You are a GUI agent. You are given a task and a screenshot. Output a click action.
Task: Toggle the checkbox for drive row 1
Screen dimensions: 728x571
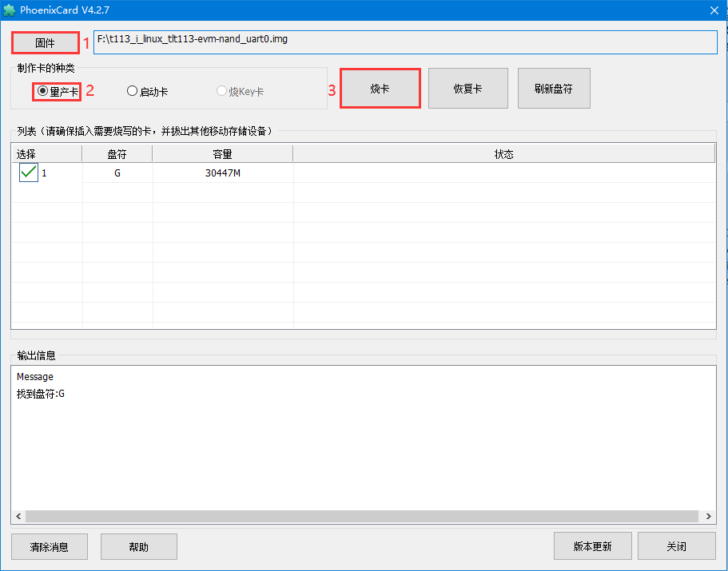click(28, 172)
